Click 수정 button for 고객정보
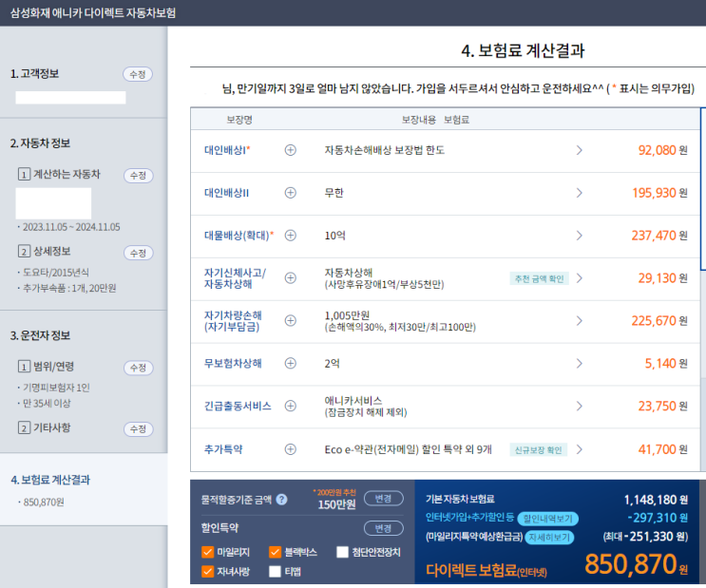Viewport: 706px width, 588px height. point(138,74)
